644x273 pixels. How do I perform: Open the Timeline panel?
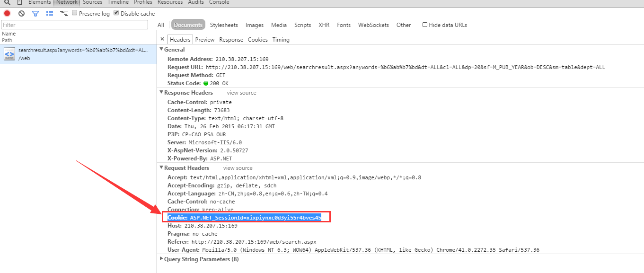tap(118, 2)
